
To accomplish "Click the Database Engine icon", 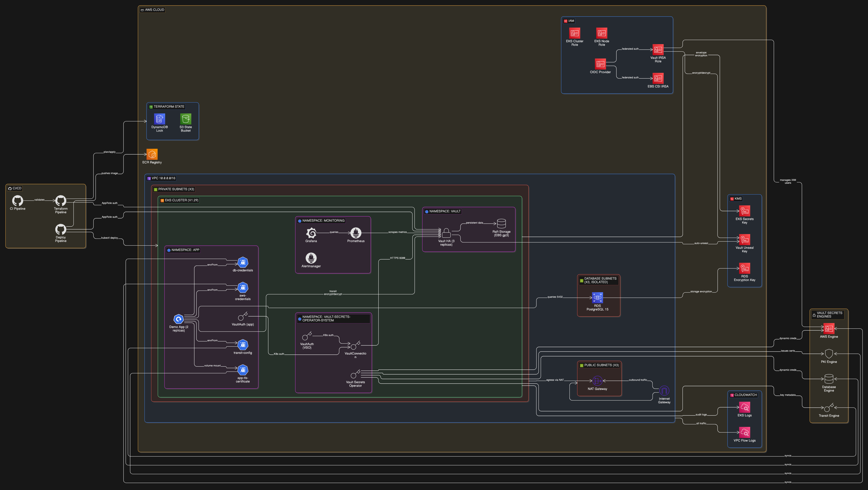I will 829,379.
